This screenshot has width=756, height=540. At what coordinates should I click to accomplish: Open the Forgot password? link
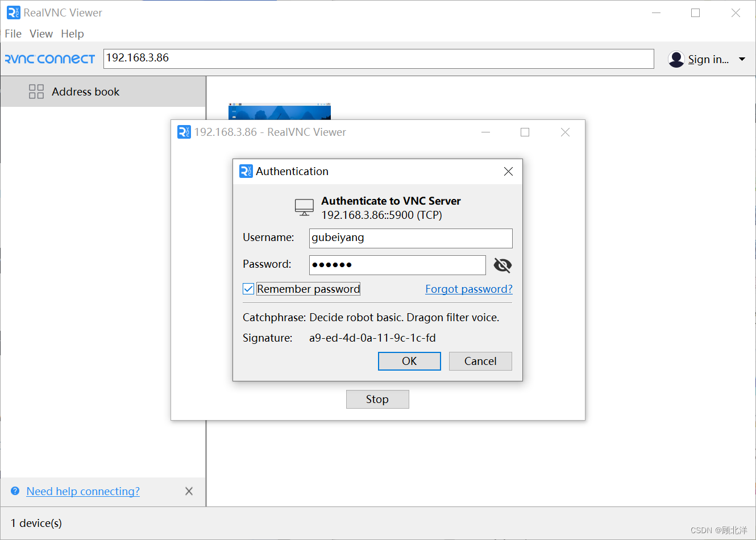[x=469, y=289]
